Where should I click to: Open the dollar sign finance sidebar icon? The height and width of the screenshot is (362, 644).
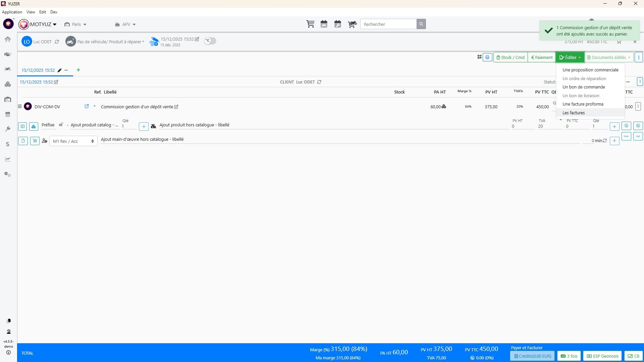(x=8, y=144)
